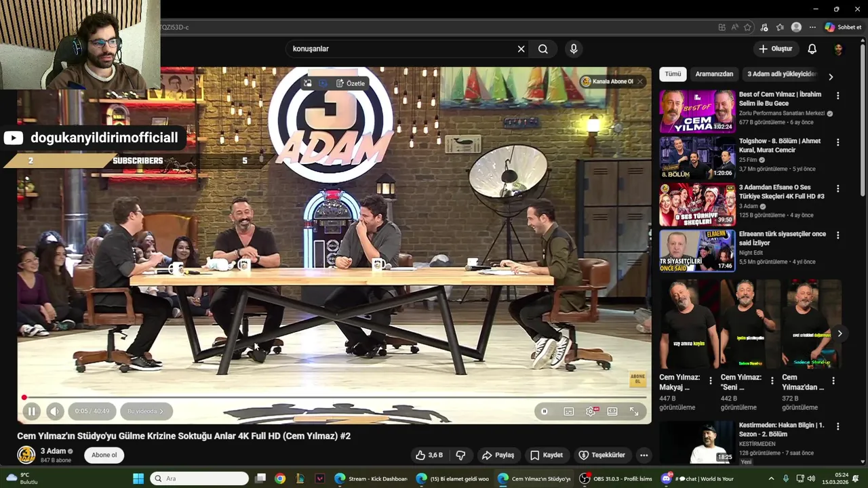This screenshot has height=488, width=868.
Task: Open the Teşekkürler thanks button
Action: [x=601, y=455]
